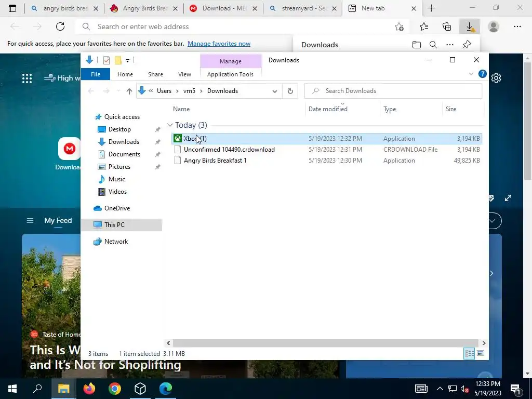Screen dimensions: 532x399
Task: Open Edge Collections icon
Action: tap(447, 26)
